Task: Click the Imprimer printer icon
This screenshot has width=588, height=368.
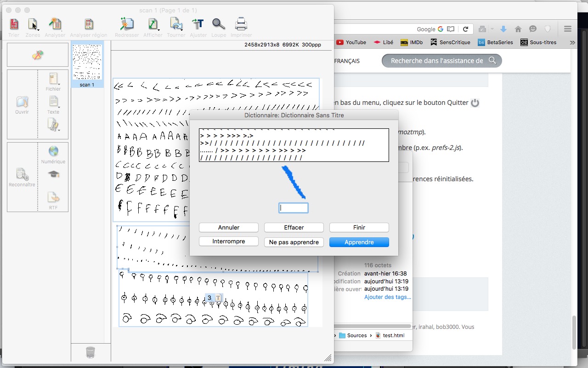Action: point(241,24)
